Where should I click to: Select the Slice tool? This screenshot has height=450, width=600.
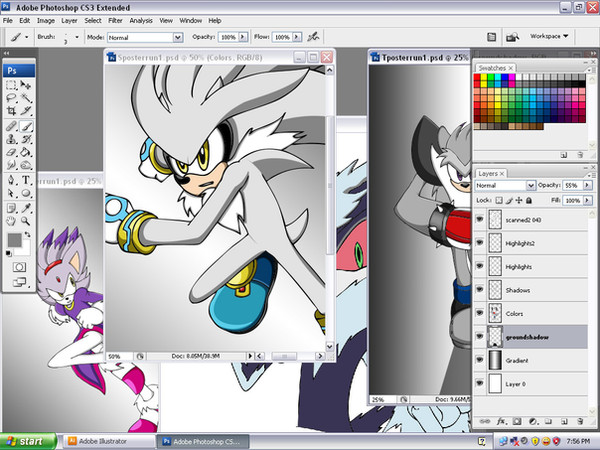(26, 111)
